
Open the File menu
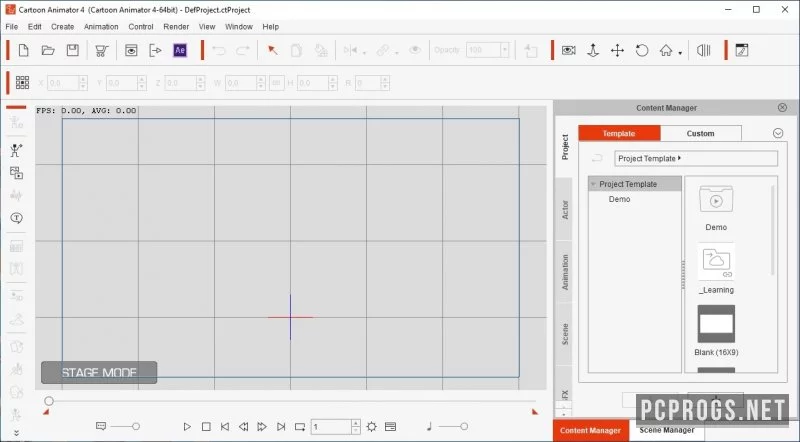coord(12,27)
